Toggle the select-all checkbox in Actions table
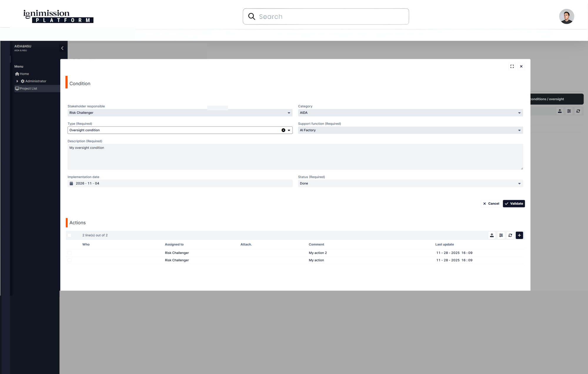 pos(69,235)
